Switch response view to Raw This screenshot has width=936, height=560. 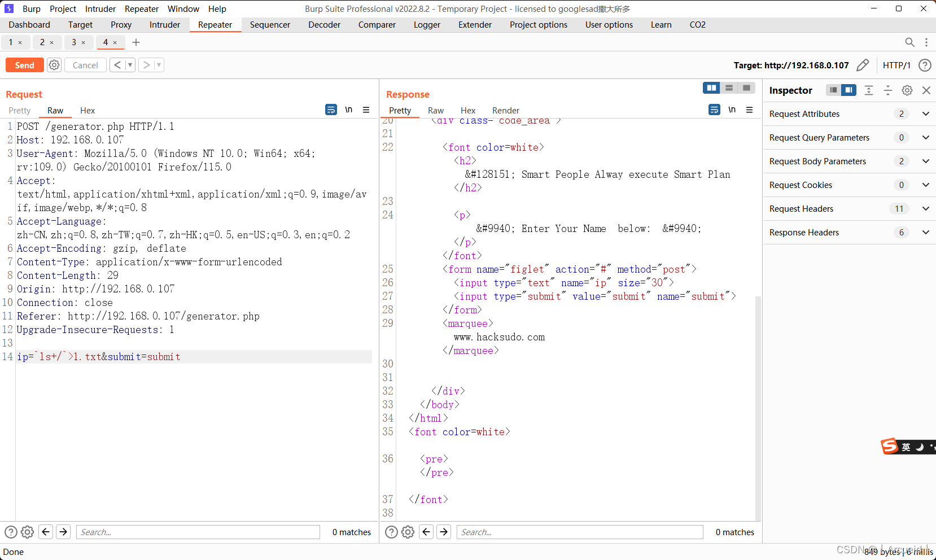point(436,111)
